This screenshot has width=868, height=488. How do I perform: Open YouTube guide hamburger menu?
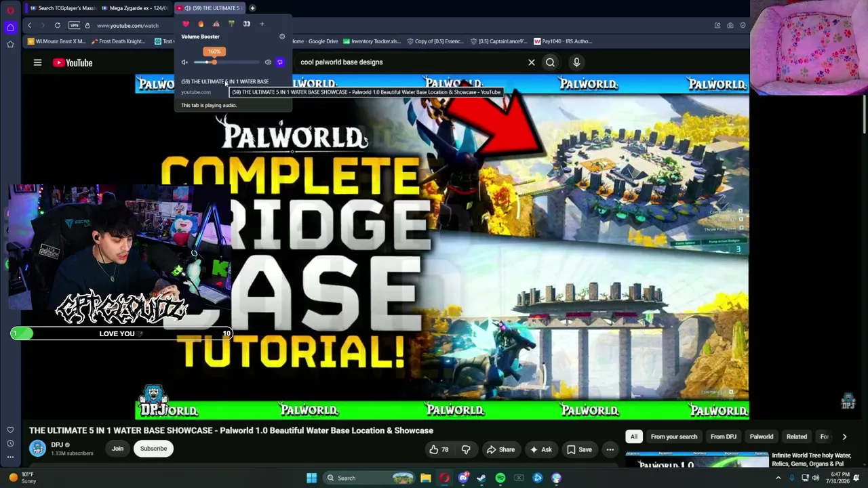pyautogui.click(x=37, y=62)
